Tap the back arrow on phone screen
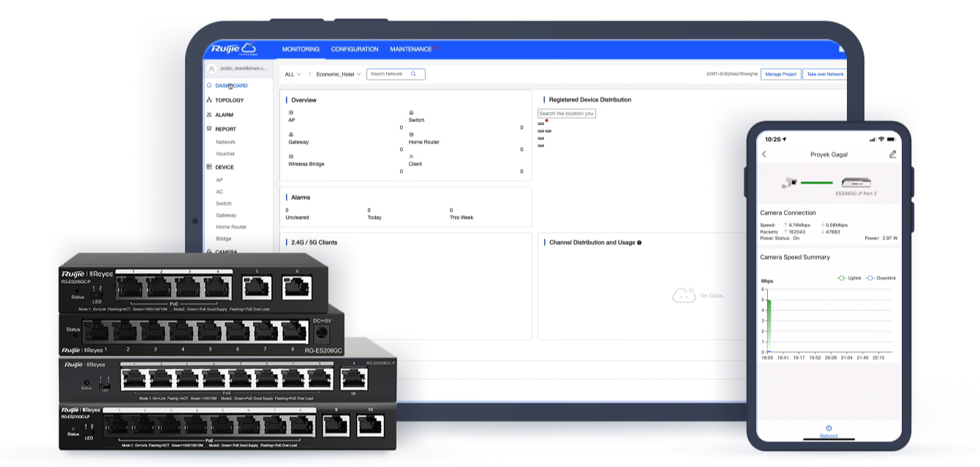 764,154
